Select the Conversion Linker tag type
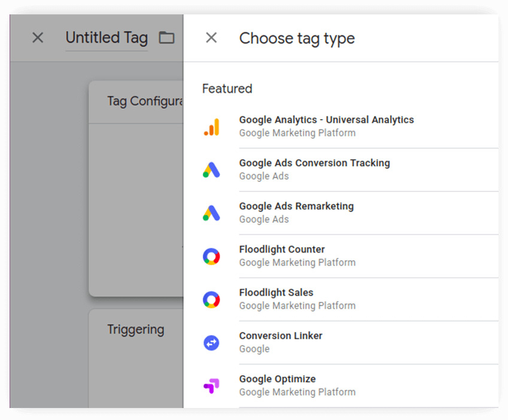Image resolution: width=508 pixels, height=420 pixels. click(281, 342)
